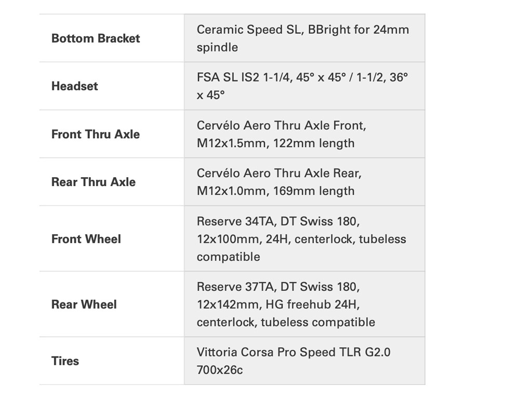Image resolution: width=532 pixels, height=399 pixels.
Task: Click the Cervélo Aero Thru Axle Front text
Action: [281, 125]
